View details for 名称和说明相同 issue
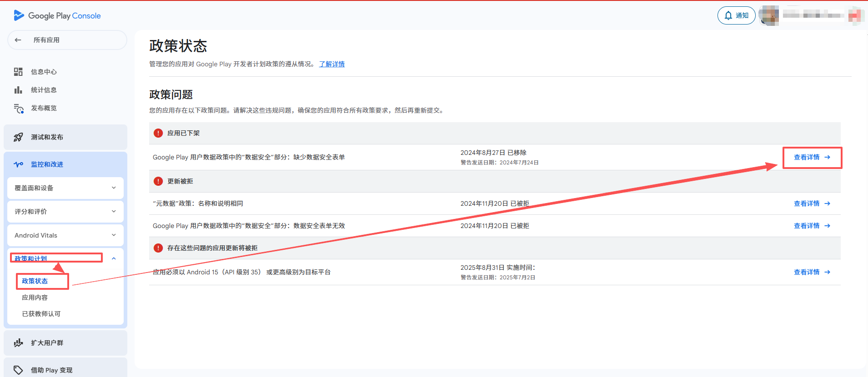Viewport: 868px width, 377px height. click(812, 203)
